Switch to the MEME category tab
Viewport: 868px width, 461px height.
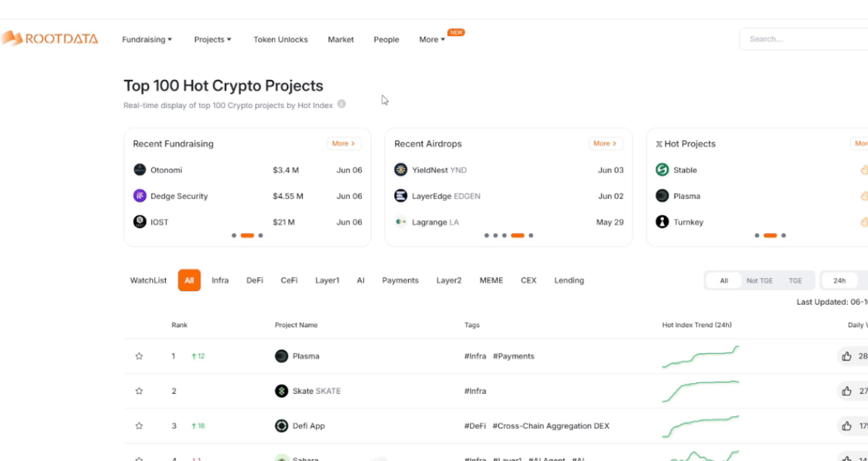(x=491, y=280)
